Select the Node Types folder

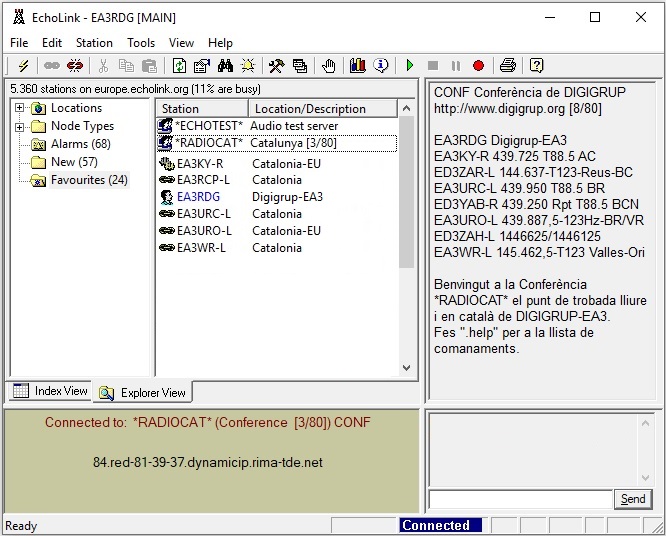coord(82,126)
